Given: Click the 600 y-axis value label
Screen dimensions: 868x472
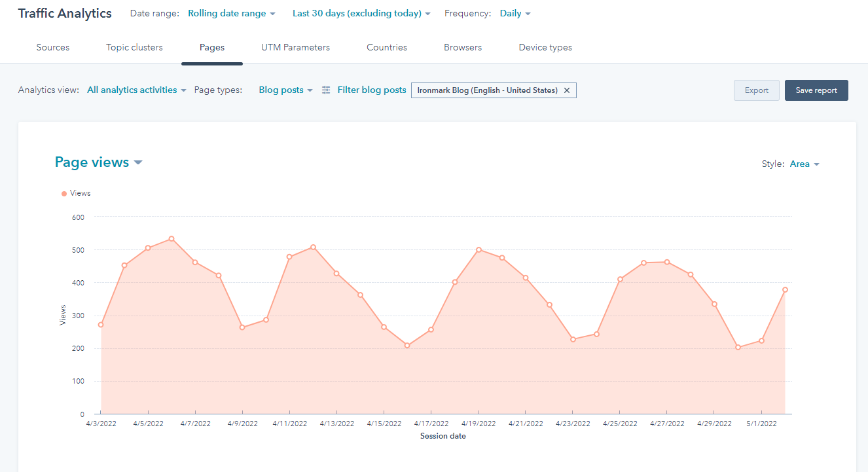Looking at the screenshot, I should click(79, 217).
